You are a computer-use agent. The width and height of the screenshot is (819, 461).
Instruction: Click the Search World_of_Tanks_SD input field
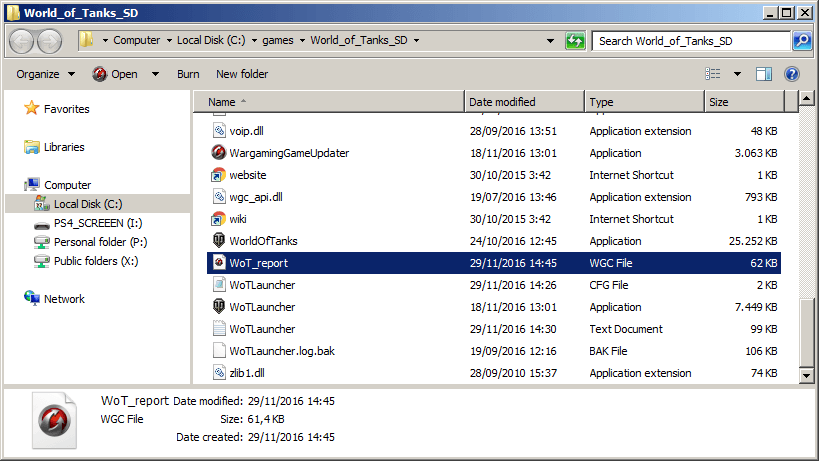coord(691,41)
